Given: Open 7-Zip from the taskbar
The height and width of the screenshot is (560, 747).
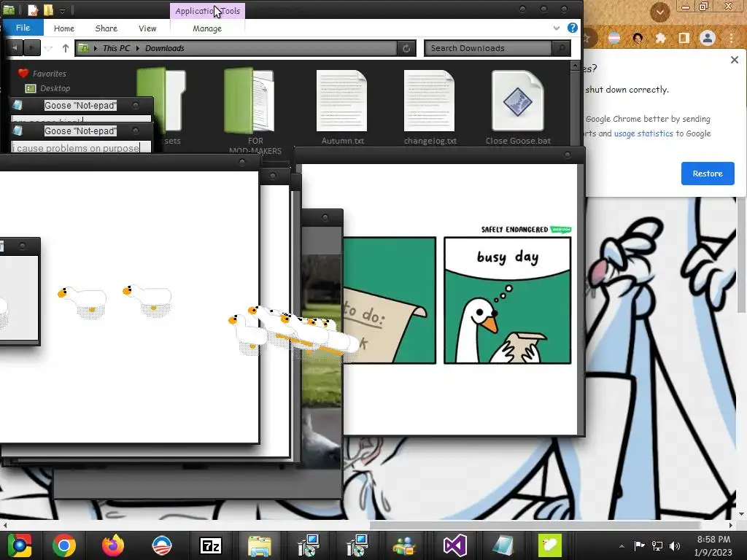Looking at the screenshot, I should (x=211, y=545).
